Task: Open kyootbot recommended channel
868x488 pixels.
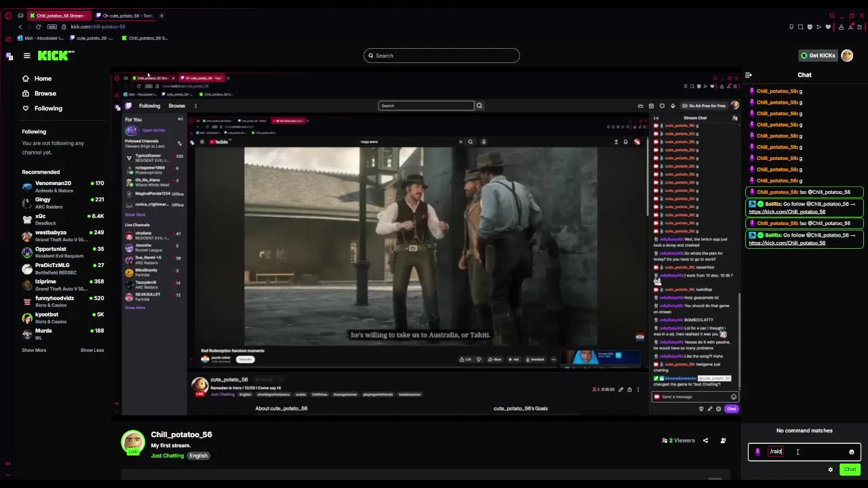Action: (63, 317)
